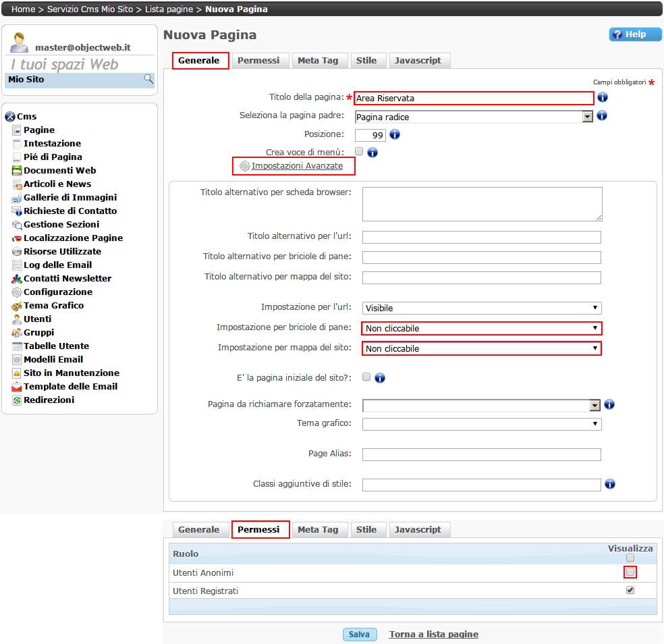Click the Galleria di Immagini sidebar icon
Image resolution: width=664 pixels, height=644 pixels.
18,198
